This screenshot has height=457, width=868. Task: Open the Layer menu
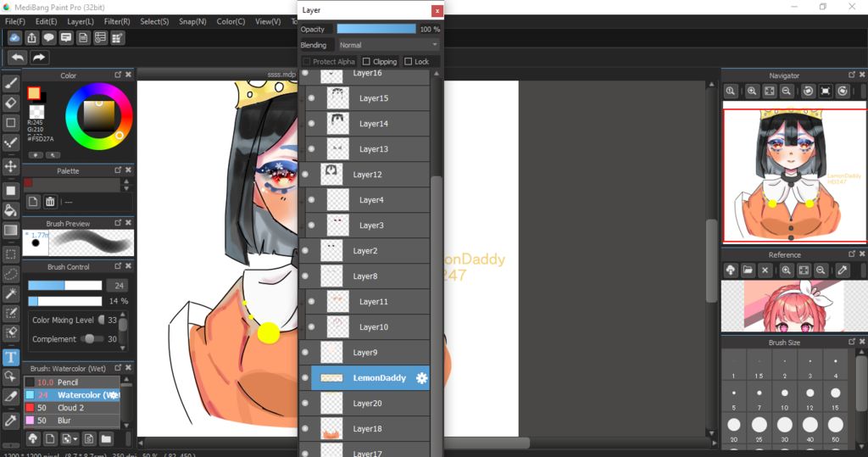pos(81,21)
